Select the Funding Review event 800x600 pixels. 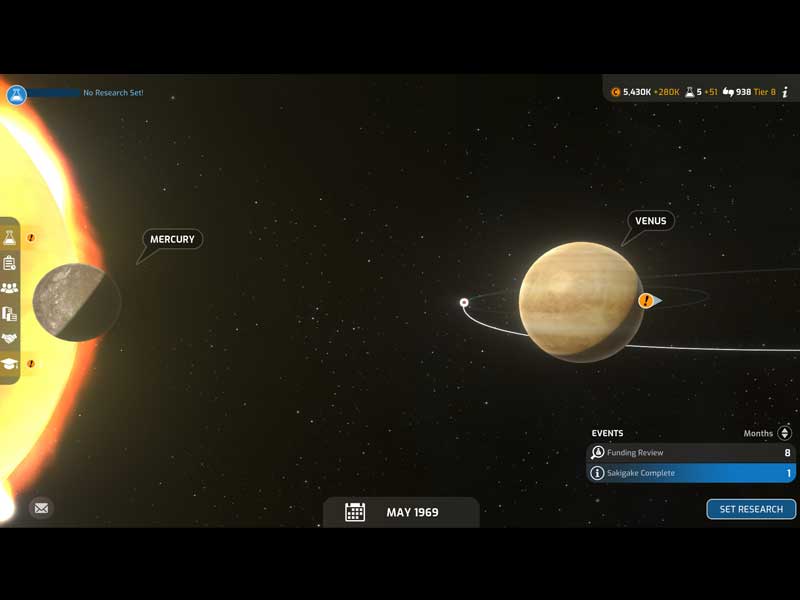(690, 453)
